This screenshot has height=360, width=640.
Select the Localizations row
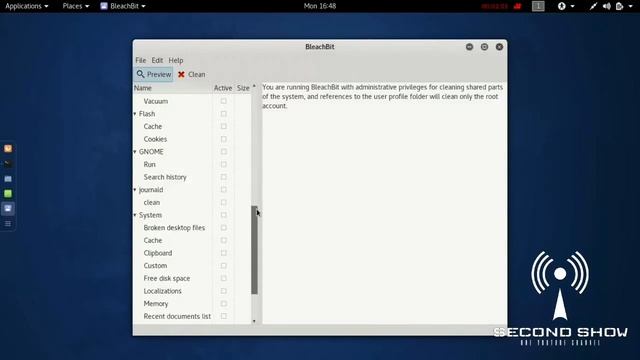coord(192,291)
